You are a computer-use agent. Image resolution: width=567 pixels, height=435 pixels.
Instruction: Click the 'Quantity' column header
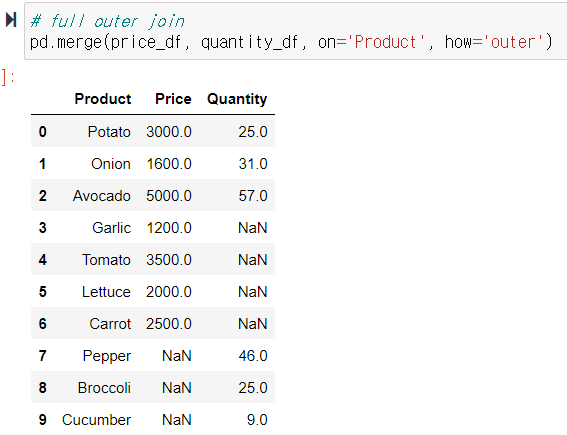pos(237,99)
